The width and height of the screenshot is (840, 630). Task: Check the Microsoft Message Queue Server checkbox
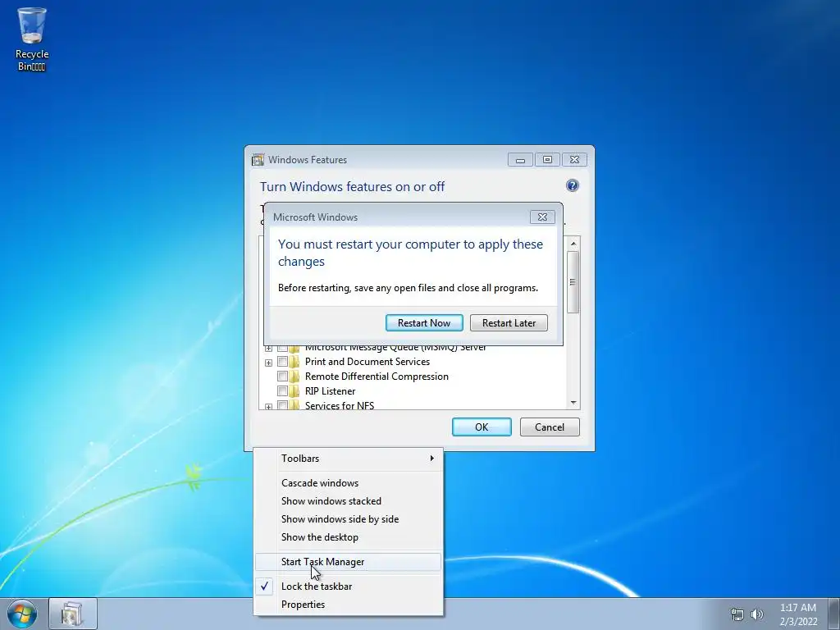282,348
